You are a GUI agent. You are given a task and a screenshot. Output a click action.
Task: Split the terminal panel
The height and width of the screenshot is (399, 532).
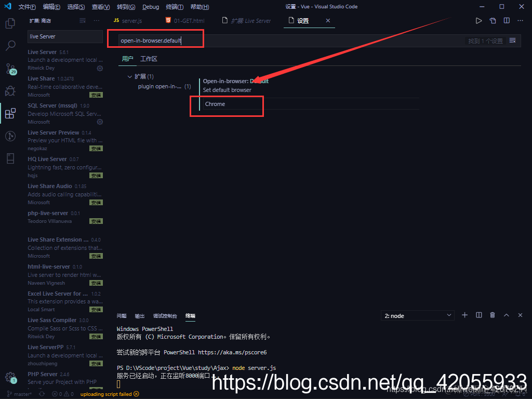pyautogui.click(x=478, y=315)
